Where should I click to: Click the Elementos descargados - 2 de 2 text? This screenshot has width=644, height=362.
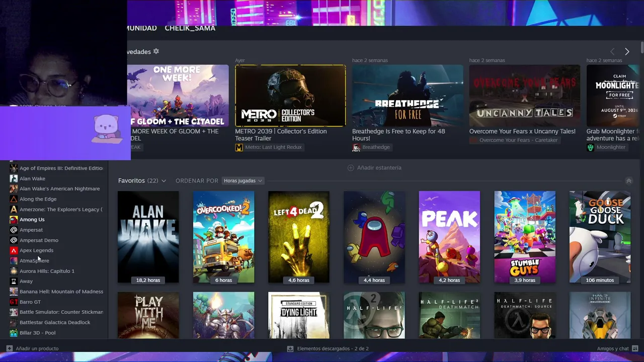pos(333,348)
